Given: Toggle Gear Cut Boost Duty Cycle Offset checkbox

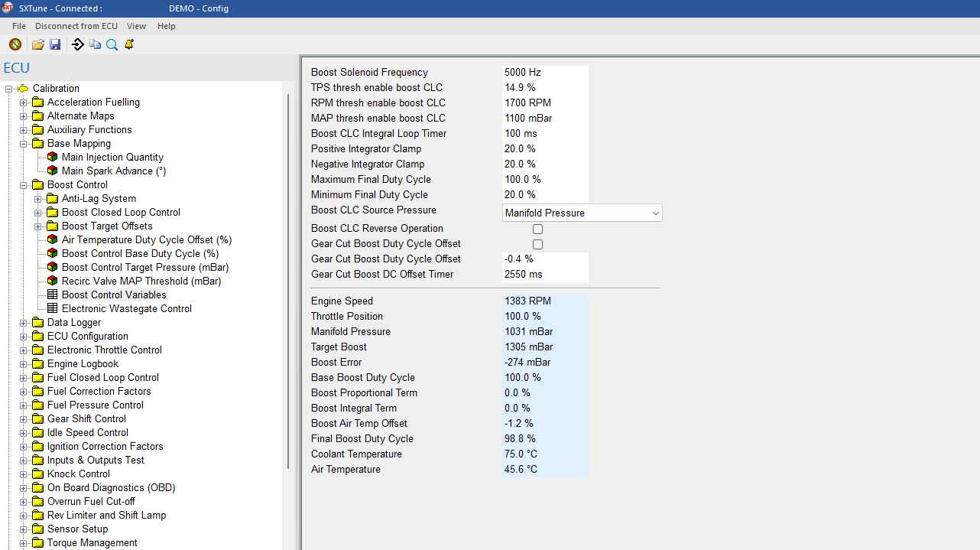Looking at the screenshot, I should coord(537,244).
